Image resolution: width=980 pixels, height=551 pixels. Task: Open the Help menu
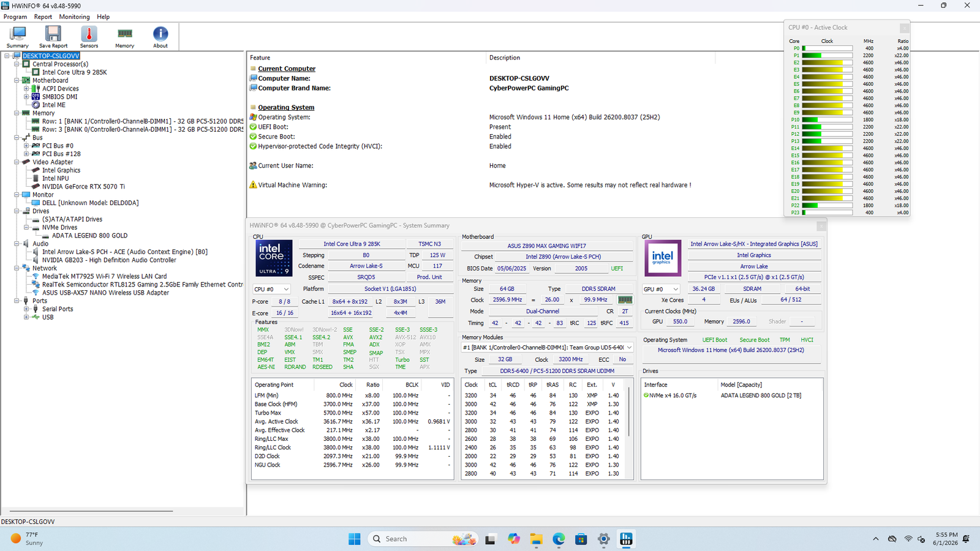point(104,17)
